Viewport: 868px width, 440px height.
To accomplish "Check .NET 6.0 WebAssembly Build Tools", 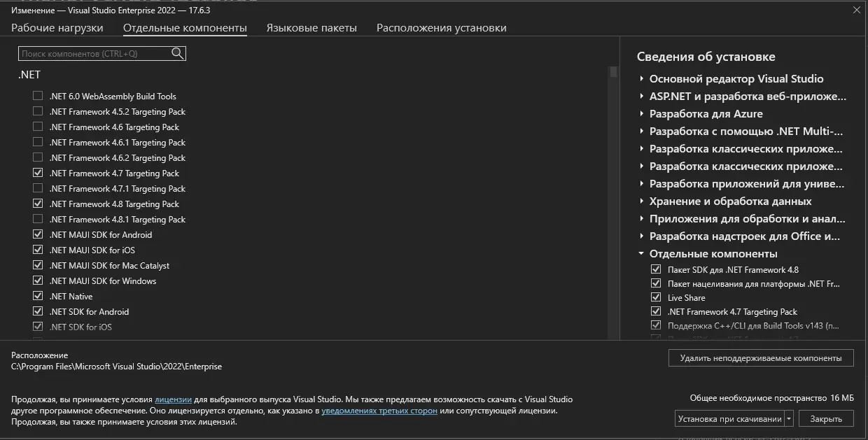I will [x=38, y=96].
